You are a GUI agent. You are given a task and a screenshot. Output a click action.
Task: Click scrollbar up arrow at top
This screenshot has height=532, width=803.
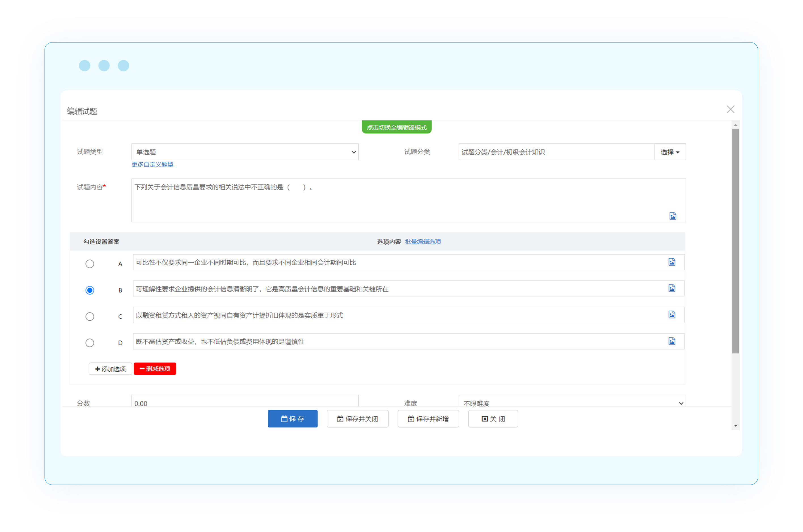pyautogui.click(x=735, y=125)
